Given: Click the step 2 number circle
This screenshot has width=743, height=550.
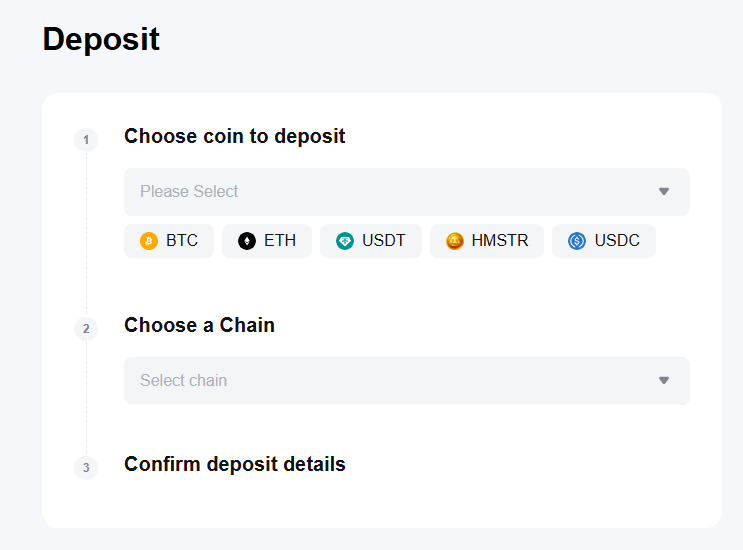Looking at the screenshot, I should [86, 329].
